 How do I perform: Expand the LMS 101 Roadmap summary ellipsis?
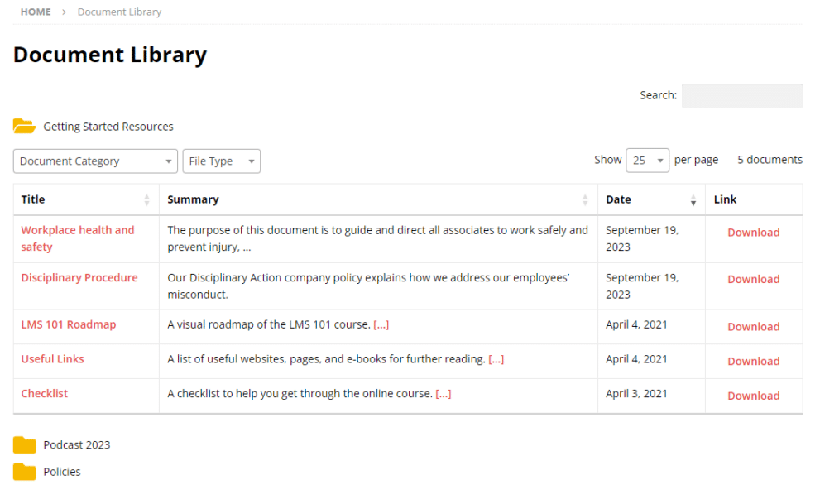pos(381,324)
